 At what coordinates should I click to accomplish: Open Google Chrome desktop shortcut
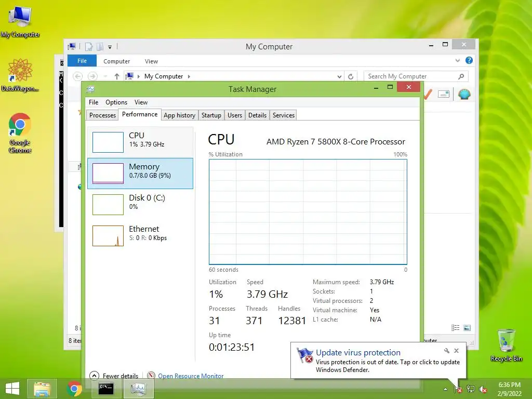tap(20, 132)
